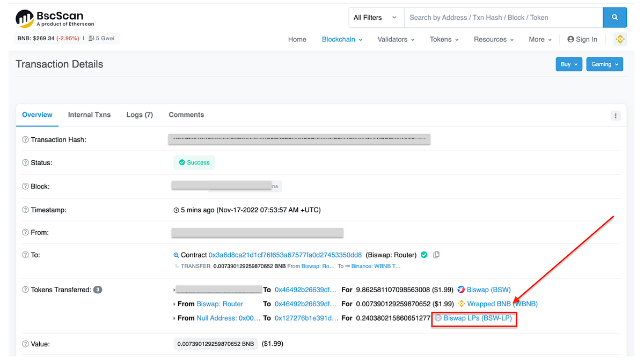This screenshot has height=363, width=644.
Task: Click the 0.007390129259870652 BNB value badge
Action: pyautogui.click(x=216, y=344)
